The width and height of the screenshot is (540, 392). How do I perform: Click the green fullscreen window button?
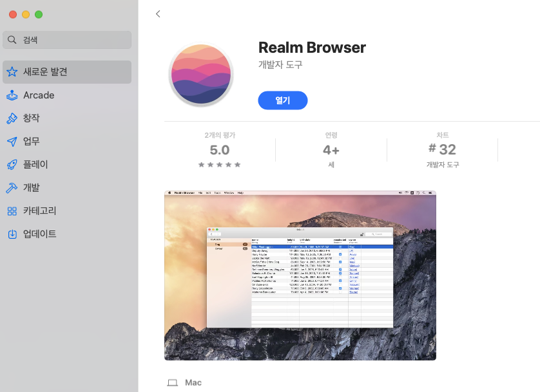tap(39, 14)
